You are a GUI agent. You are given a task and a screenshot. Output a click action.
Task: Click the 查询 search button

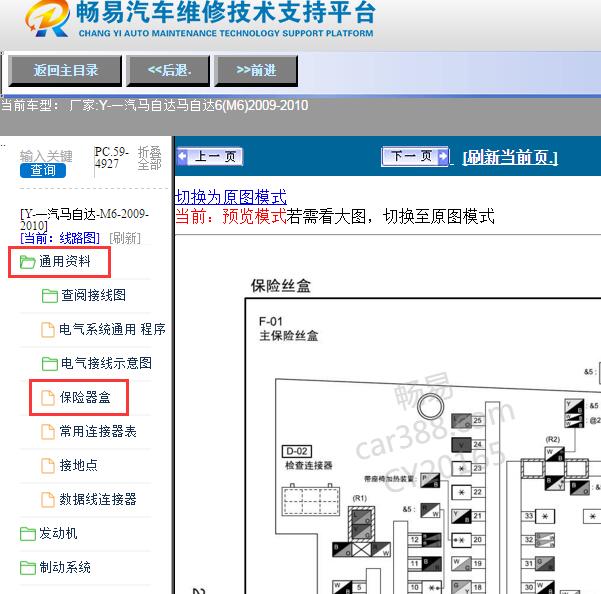43,170
